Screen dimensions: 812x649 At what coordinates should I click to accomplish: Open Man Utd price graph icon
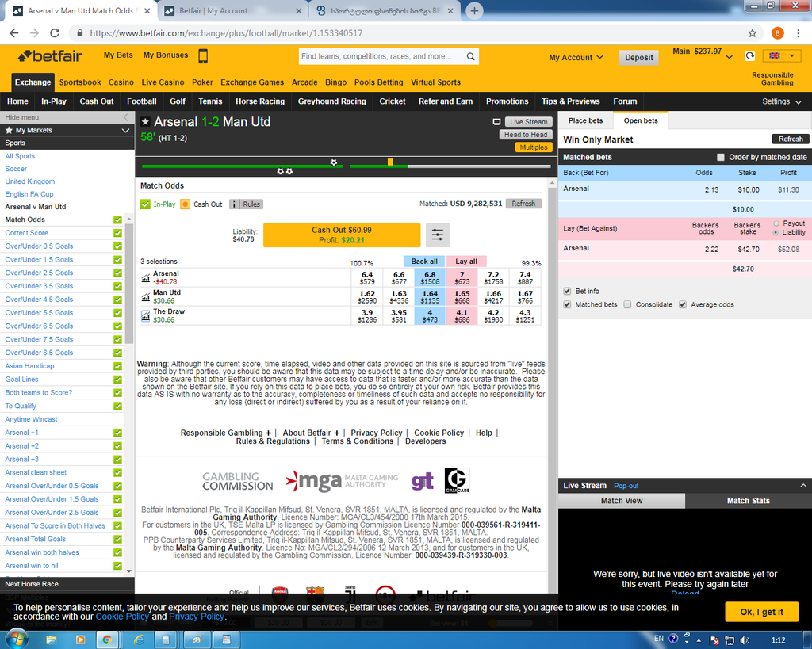[x=146, y=297]
